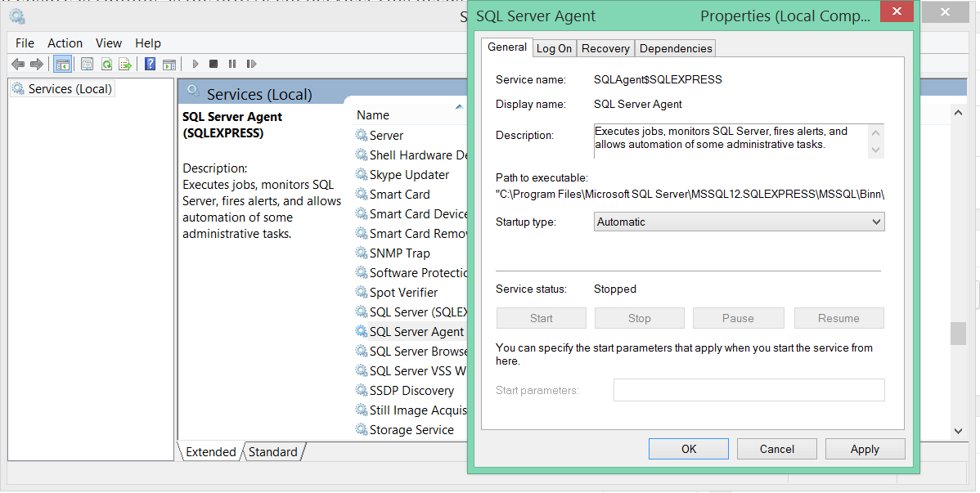The height and width of the screenshot is (493, 980).
Task: Select the Shell Hardware Detection service row
Action: pos(411,155)
